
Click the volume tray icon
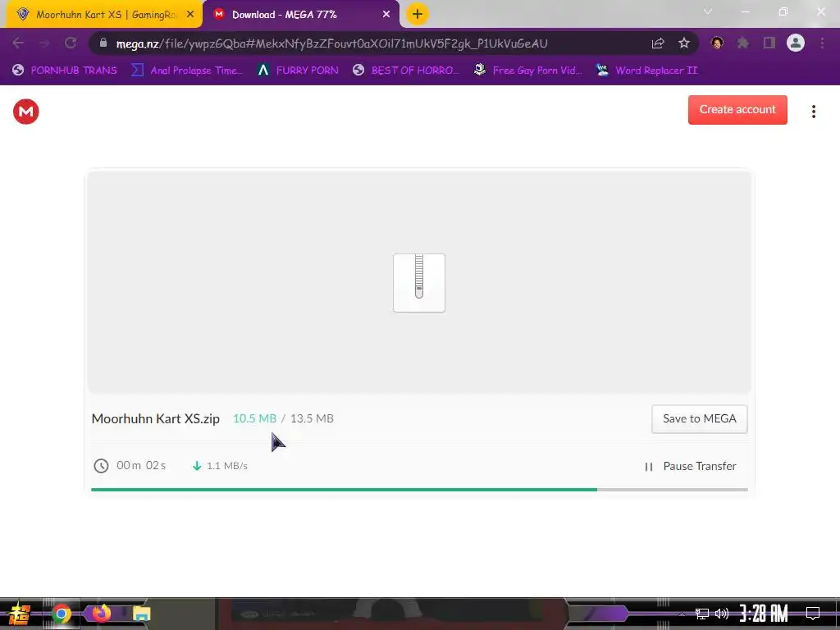pyautogui.click(x=722, y=614)
